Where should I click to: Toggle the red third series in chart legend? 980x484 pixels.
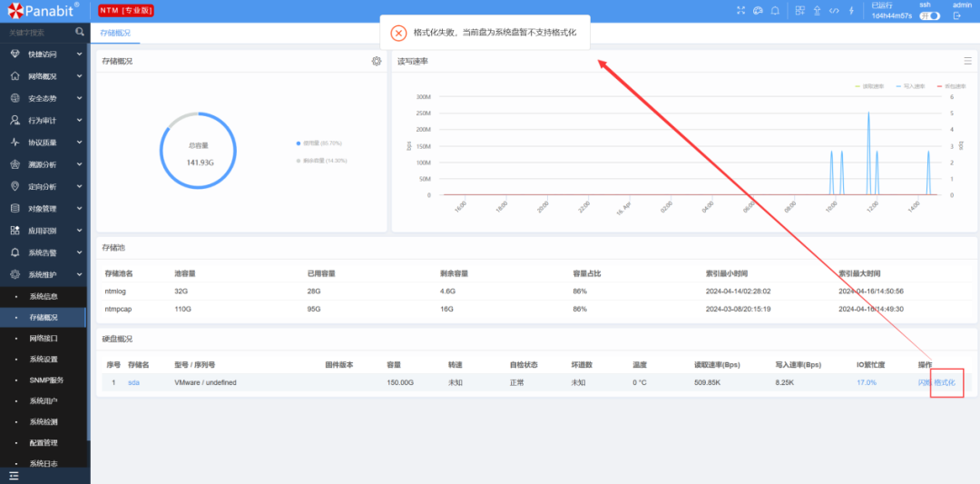point(951,86)
